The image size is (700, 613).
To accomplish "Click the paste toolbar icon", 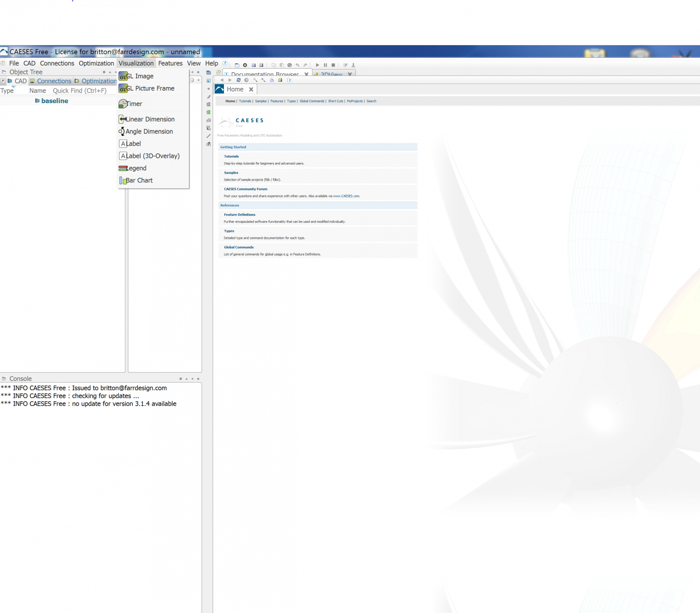I will (281, 65).
